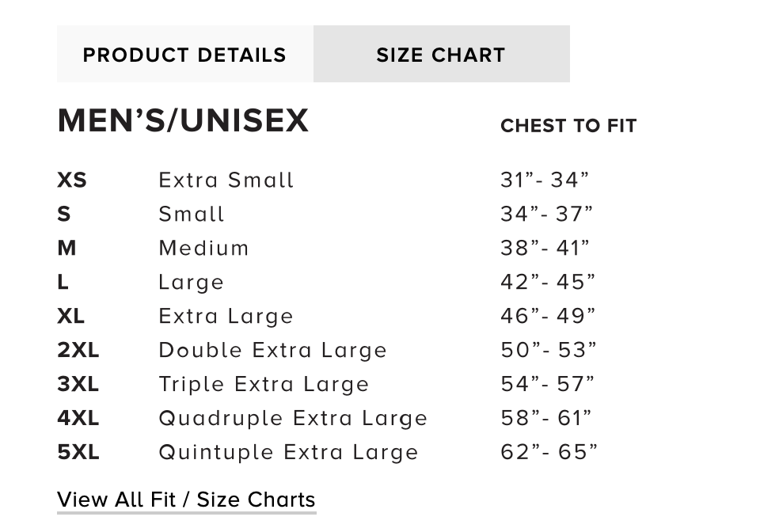Image resolution: width=779 pixels, height=532 pixels.
Task: Select the 4XL size abbreviation
Action: click(x=78, y=419)
